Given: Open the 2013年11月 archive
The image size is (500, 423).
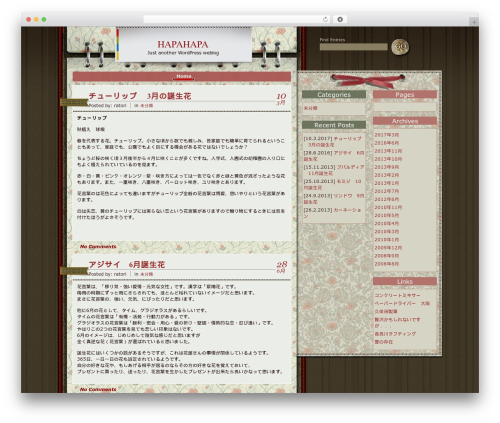Looking at the screenshot, I should pos(388,151).
